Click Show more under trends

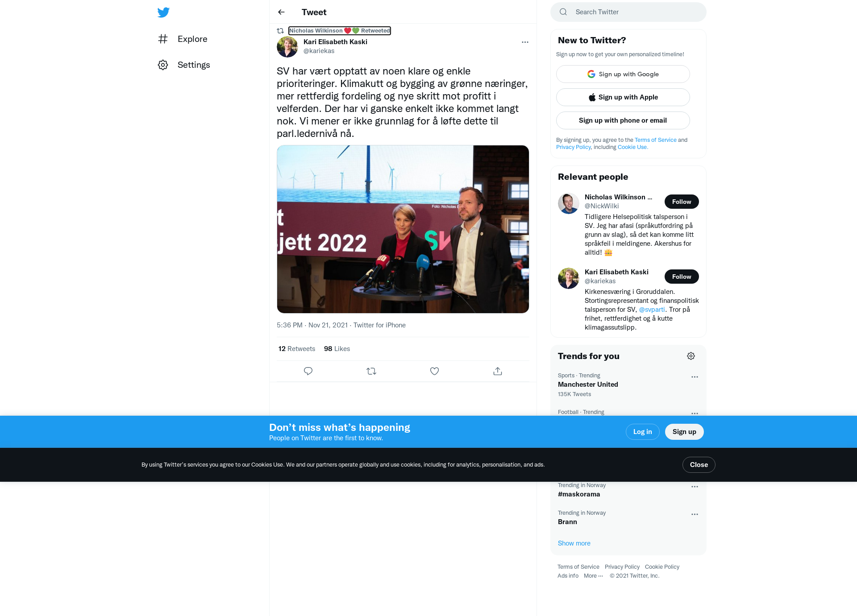point(574,543)
